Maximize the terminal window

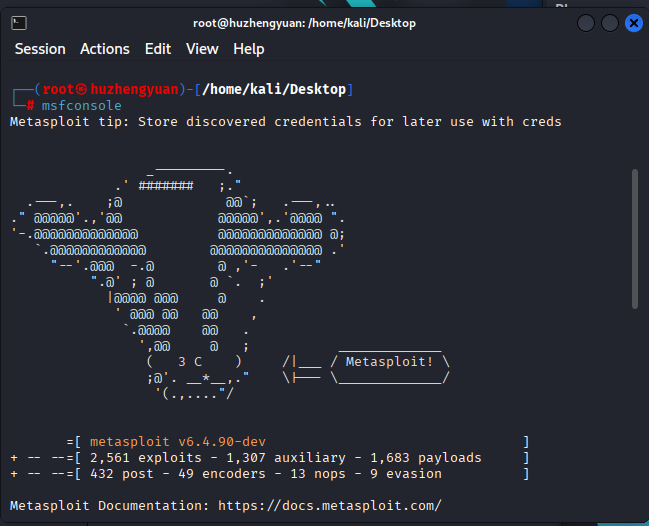(x=610, y=23)
